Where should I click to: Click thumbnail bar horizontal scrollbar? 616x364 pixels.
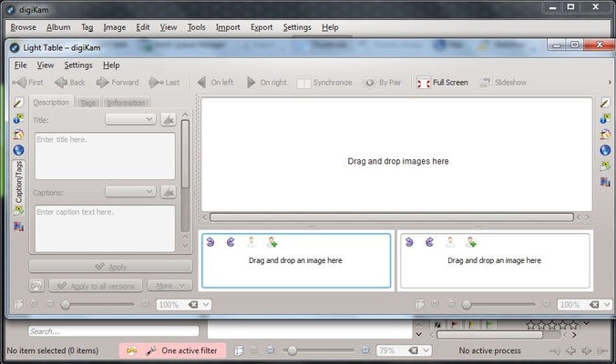pos(391,217)
